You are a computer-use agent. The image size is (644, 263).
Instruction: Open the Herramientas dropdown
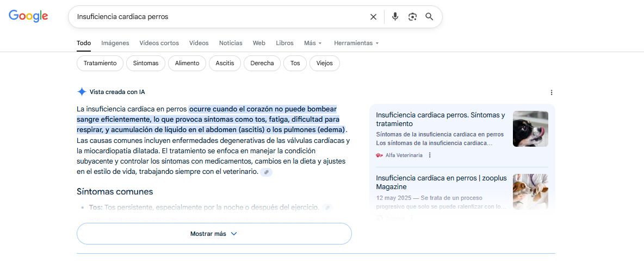pyautogui.click(x=356, y=43)
